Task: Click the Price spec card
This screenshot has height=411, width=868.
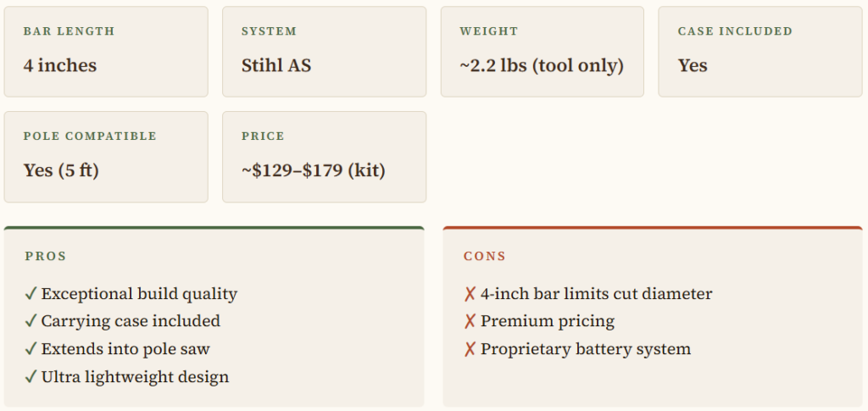Action: [324, 157]
